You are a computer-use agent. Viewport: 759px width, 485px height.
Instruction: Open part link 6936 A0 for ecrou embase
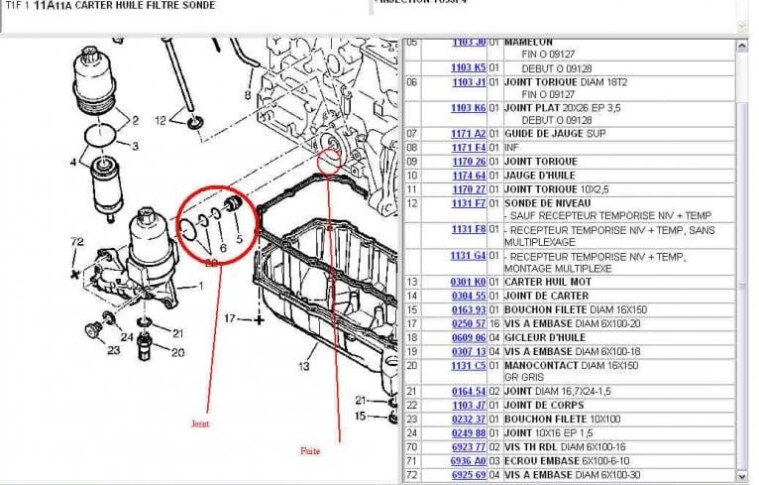468,461
